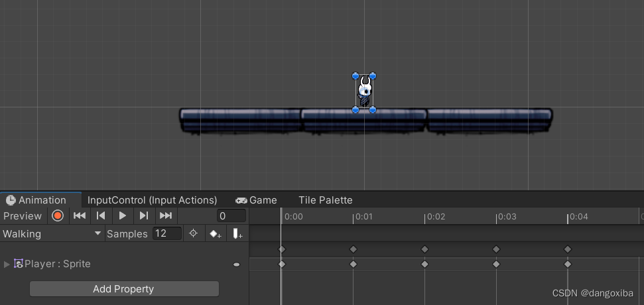Image resolution: width=644 pixels, height=305 pixels.
Task: Select summary row keyframe at 0:04
Action: point(568,249)
